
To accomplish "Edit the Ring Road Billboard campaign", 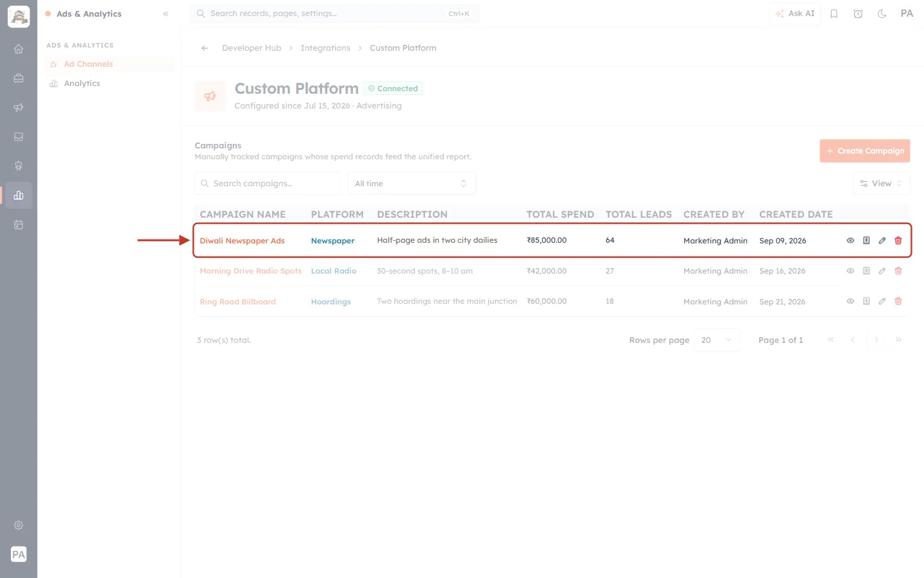I will point(882,301).
